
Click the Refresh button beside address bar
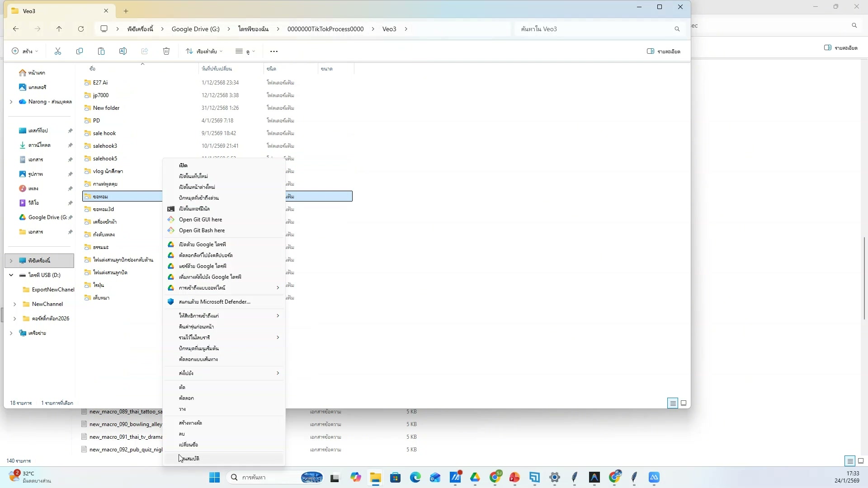tap(81, 29)
